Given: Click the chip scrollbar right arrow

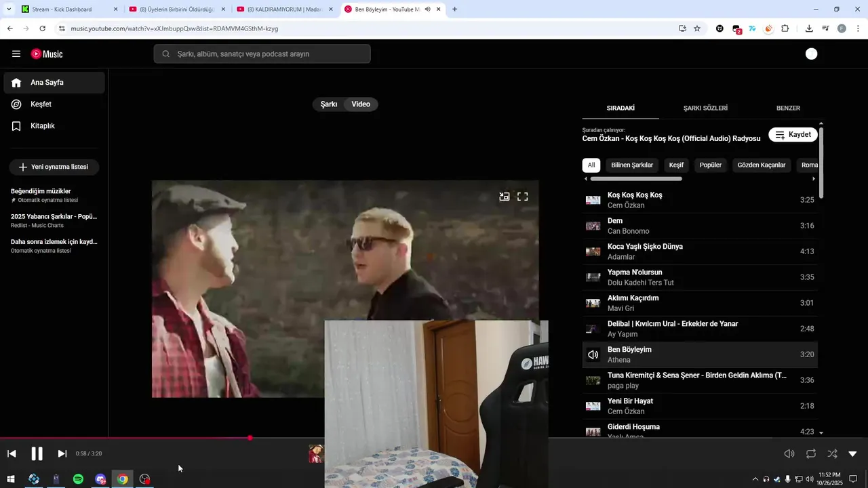Looking at the screenshot, I should (814, 179).
